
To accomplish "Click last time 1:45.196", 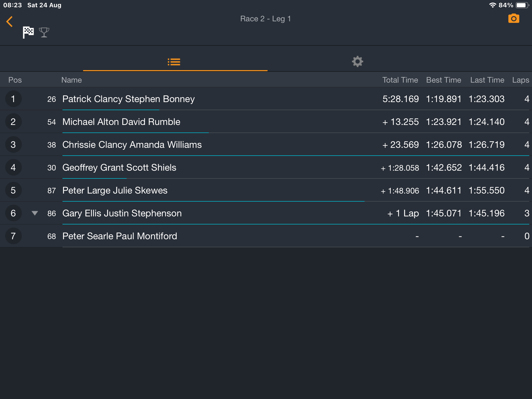I will [x=487, y=213].
